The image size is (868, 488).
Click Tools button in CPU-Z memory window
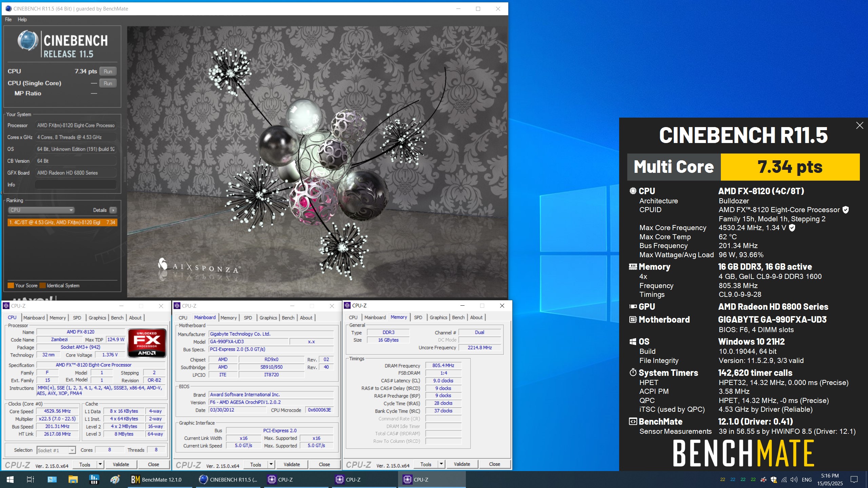point(426,464)
